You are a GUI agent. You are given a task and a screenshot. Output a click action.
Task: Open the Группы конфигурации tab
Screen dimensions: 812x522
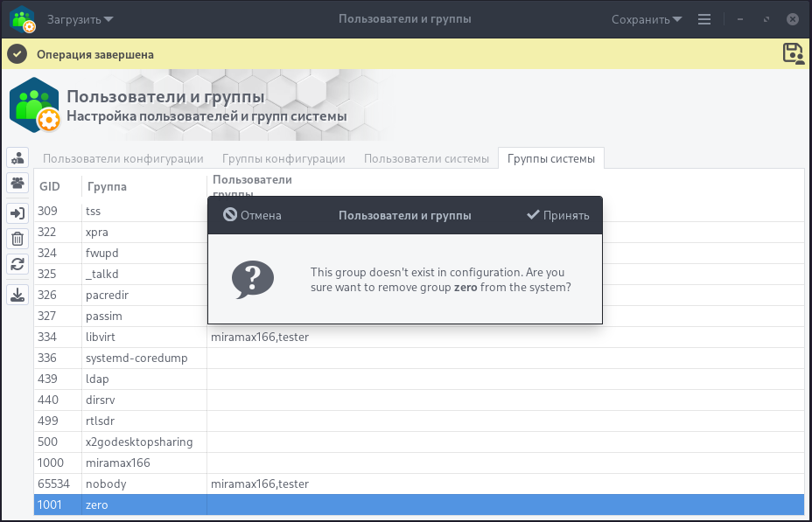pos(283,158)
